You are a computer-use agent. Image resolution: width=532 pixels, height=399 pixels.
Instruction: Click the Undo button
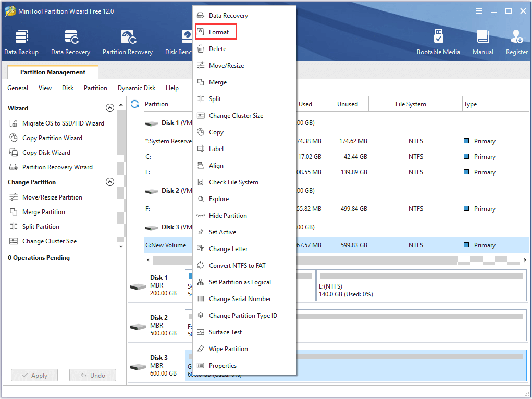point(93,375)
